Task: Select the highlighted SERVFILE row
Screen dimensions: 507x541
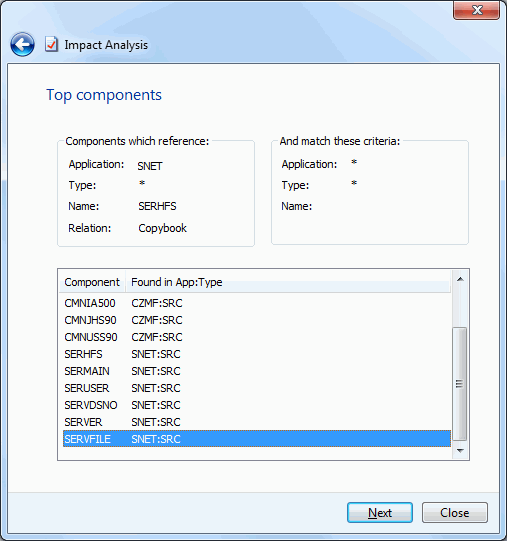Action: [x=257, y=439]
